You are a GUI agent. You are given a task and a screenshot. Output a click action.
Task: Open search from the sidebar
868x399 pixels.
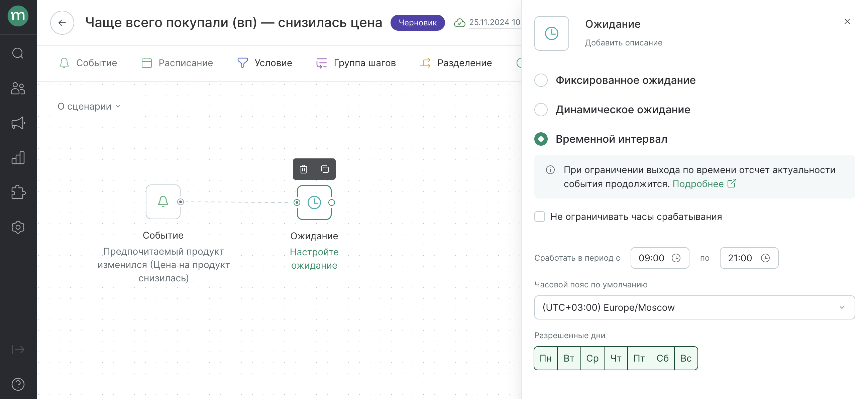coord(18,53)
